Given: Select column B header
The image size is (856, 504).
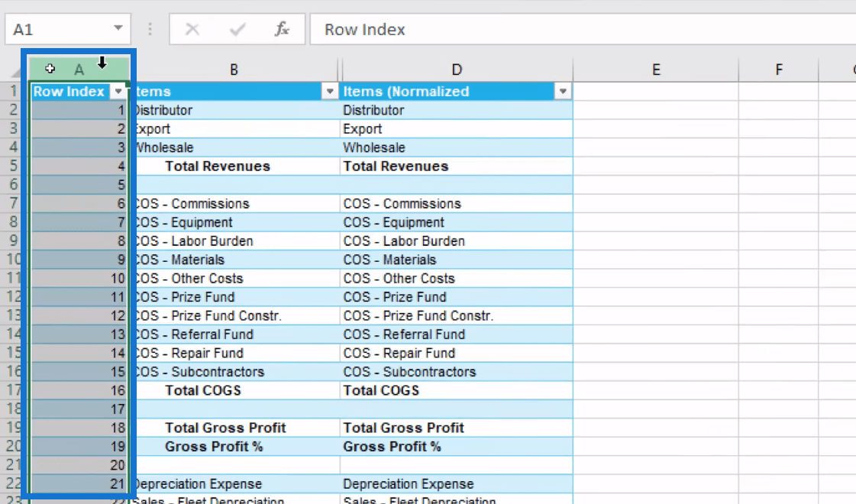Looking at the screenshot, I should 234,69.
